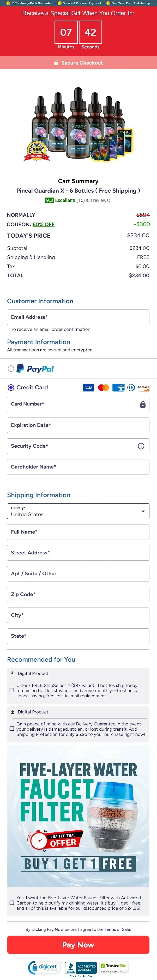Screen dimensions: 157x980
Task: Click the Card Number padlock icon
Action: (x=143, y=404)
